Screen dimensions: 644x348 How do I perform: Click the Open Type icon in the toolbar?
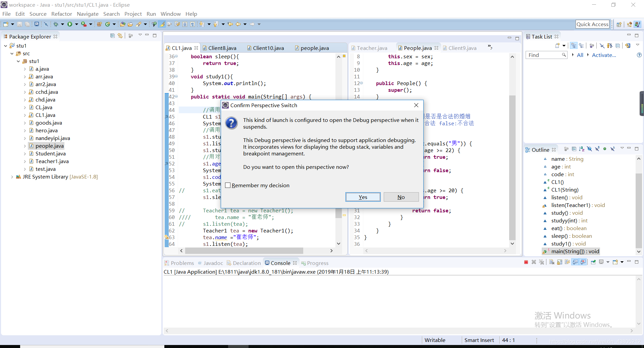[122, 24]
